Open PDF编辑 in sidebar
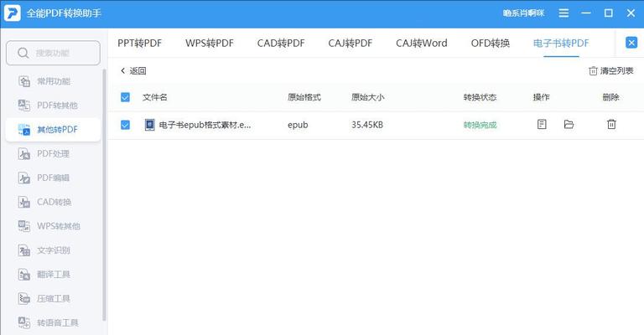 (x=54, y=178)
